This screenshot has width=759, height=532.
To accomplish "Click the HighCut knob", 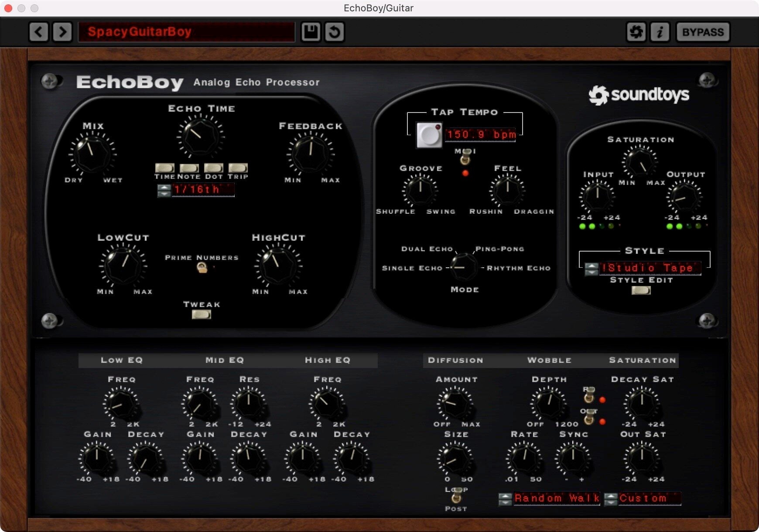I will point(278,265).
